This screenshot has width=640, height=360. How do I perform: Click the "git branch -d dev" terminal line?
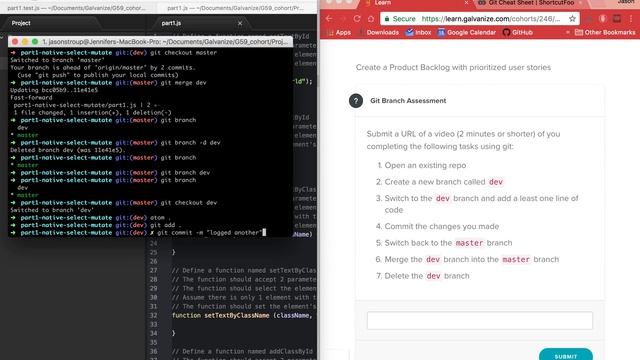tap(115, 142)
